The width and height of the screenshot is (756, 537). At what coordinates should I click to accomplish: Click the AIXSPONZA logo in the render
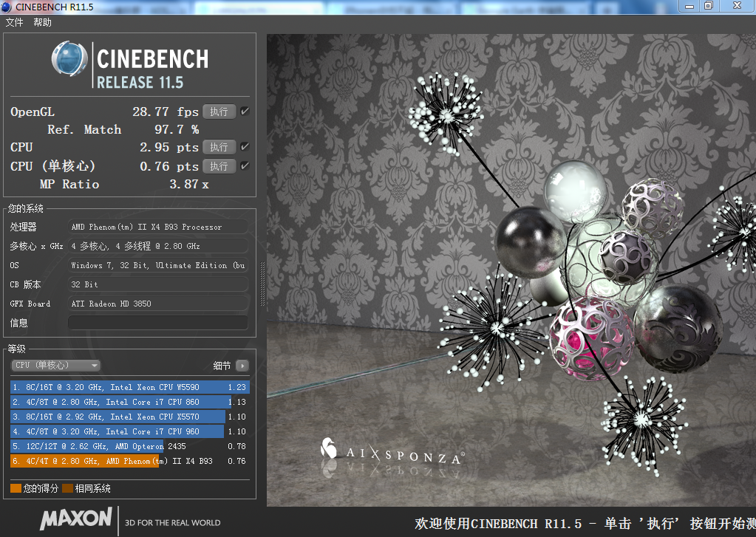(x=392, y=451)
